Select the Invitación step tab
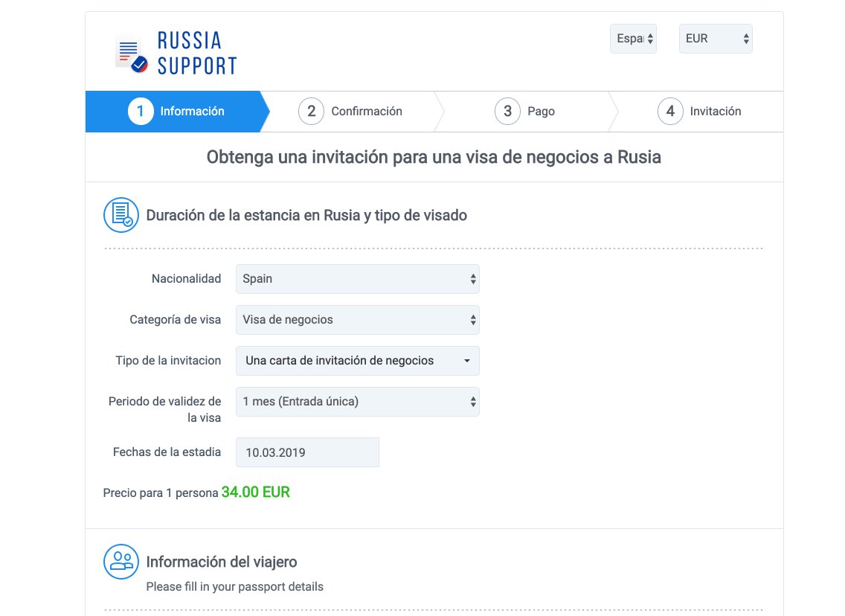Screen dimensions: 845x616 [x=715, y=112]
